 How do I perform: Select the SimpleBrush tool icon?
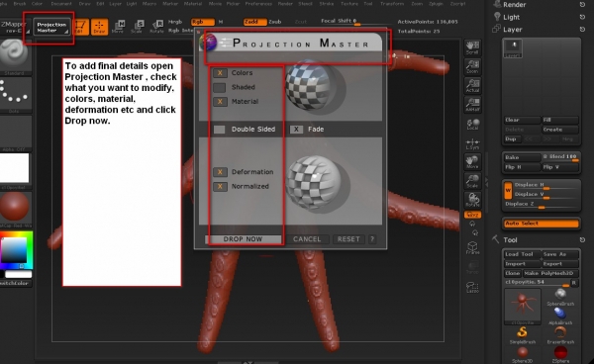(523, 335)
